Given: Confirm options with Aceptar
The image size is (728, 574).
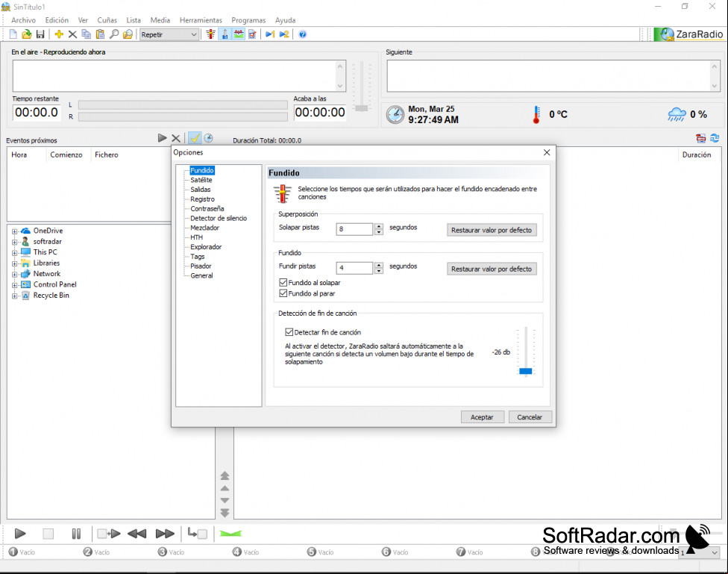Looking at the screenshot, I should tap(482, 417).
